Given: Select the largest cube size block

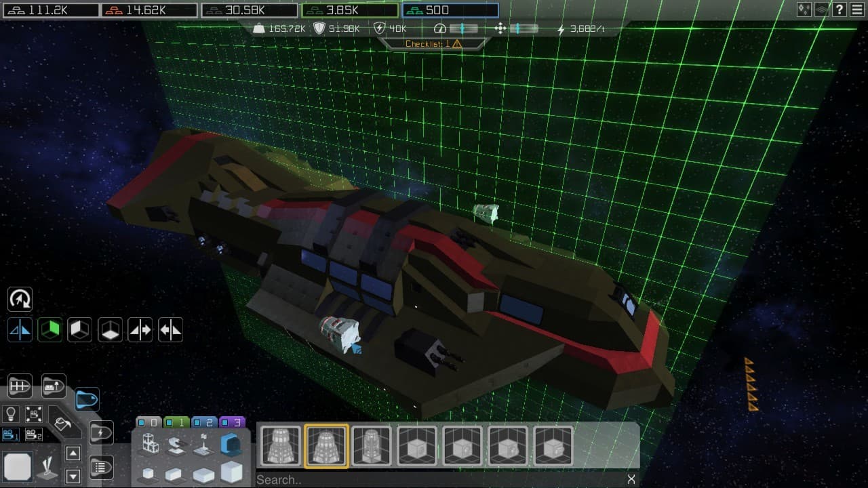Looking at the screenshot, I should tap(231, 472).
